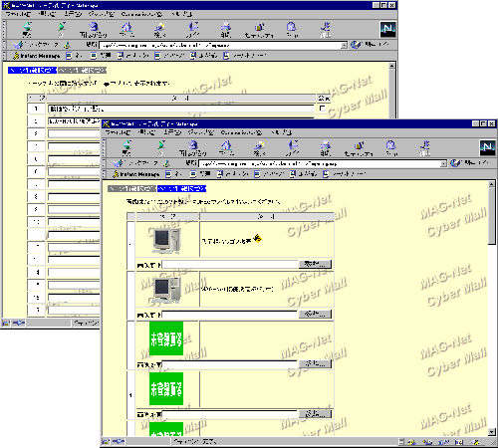Click Forward in the back window toolbar
Viewport: 498px width, 448px height.
[62, 30]
